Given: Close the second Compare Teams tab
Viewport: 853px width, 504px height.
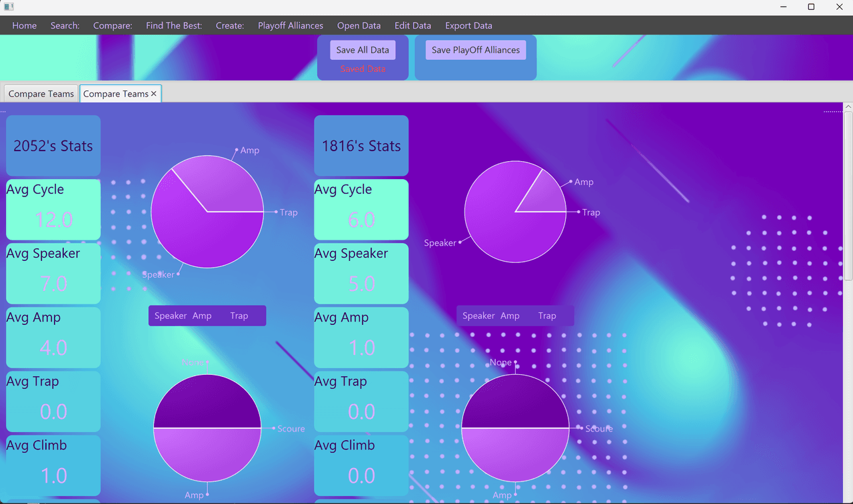Looking at the screenshot, I should point(154,94).
